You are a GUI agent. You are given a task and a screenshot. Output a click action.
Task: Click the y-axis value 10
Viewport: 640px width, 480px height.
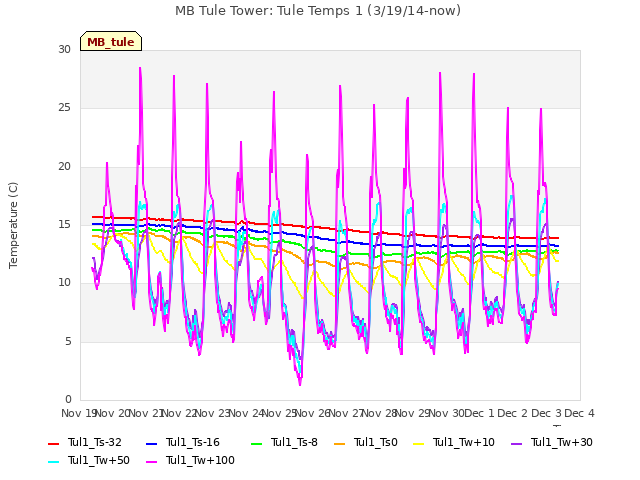point(64,282)
